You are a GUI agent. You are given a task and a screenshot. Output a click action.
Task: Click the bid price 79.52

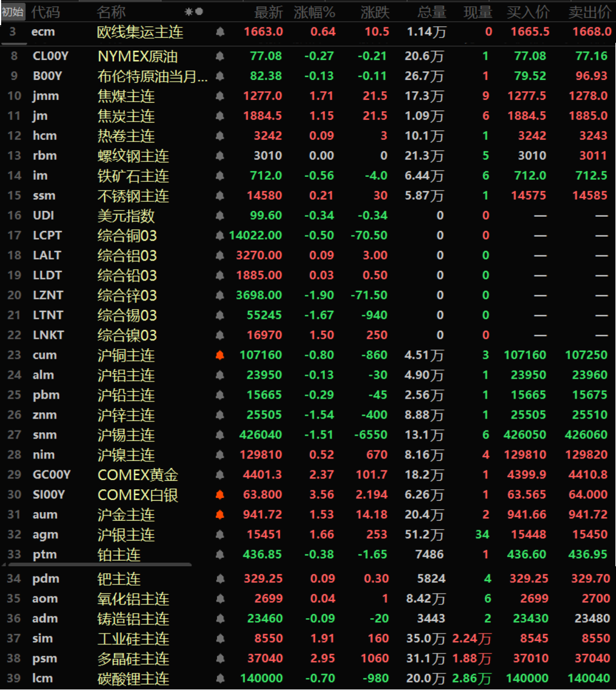click(x=530, y=76)
